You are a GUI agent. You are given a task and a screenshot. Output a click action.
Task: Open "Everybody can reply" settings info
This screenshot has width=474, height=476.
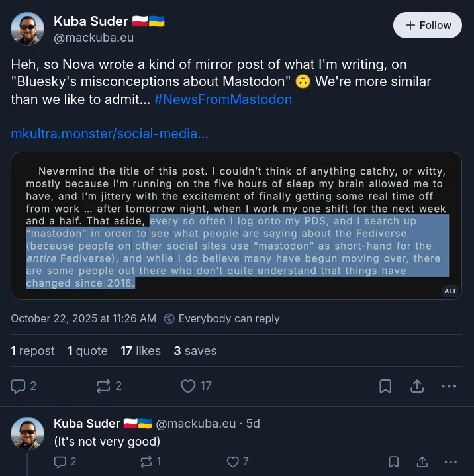pos(222,318)
